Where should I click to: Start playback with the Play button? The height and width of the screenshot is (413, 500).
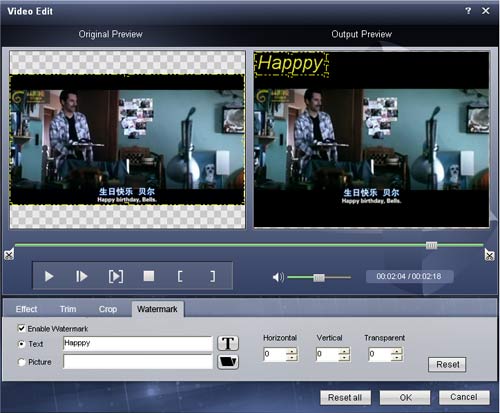[x=49, y=276]
